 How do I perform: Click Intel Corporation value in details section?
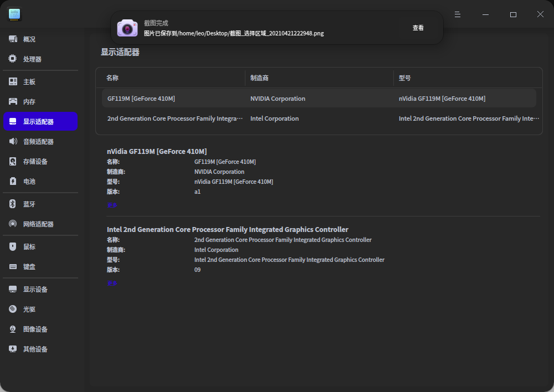pos(216,250)
